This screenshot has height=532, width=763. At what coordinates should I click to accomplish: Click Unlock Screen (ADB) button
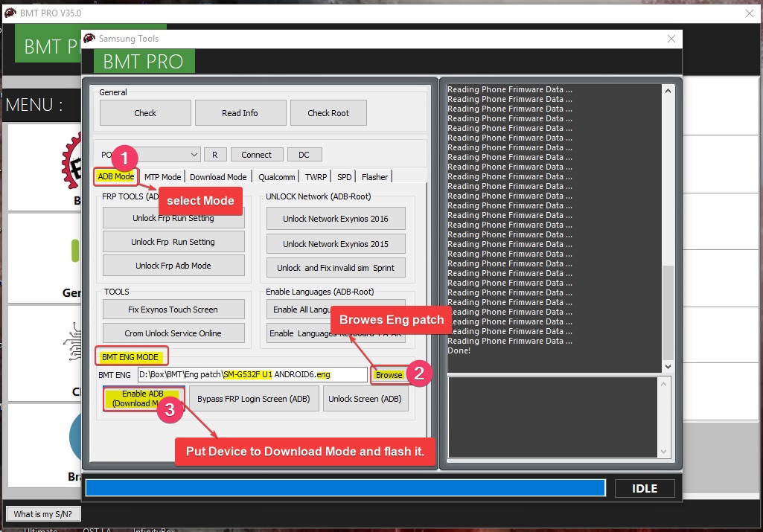[365, 399]
